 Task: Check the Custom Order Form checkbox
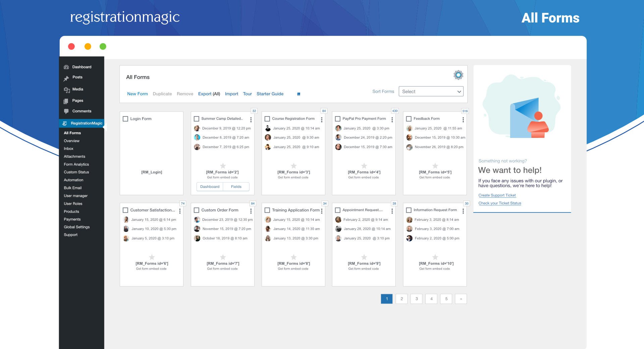[x=197, y=210]
